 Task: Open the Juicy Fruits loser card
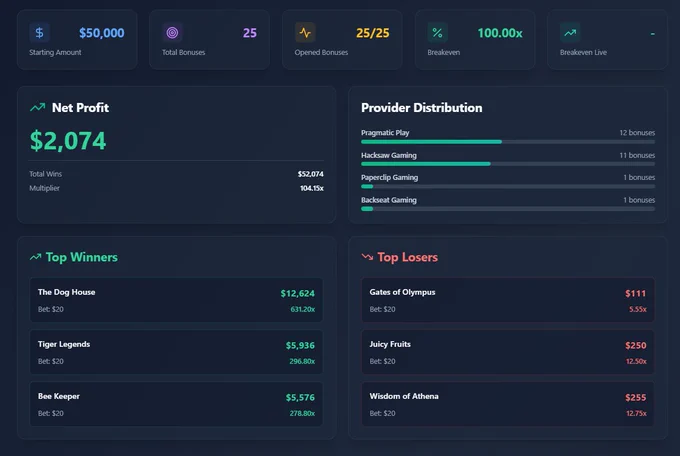coord(508,352)
